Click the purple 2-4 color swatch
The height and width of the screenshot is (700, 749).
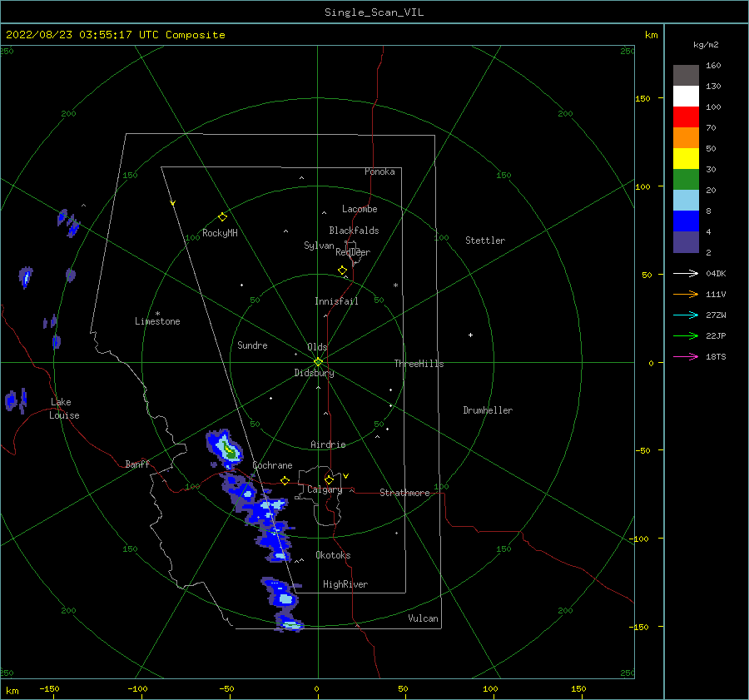tap(686, 241)
